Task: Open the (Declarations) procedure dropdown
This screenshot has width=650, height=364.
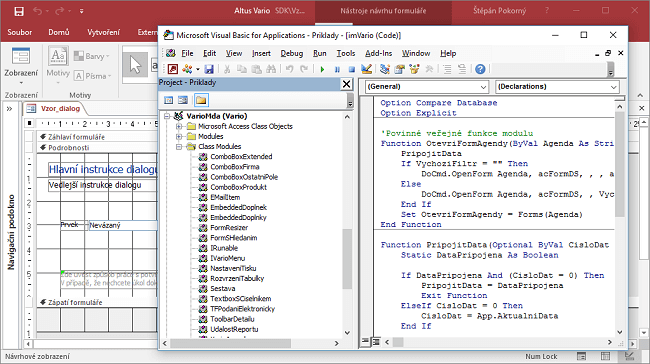Action: 557,87
